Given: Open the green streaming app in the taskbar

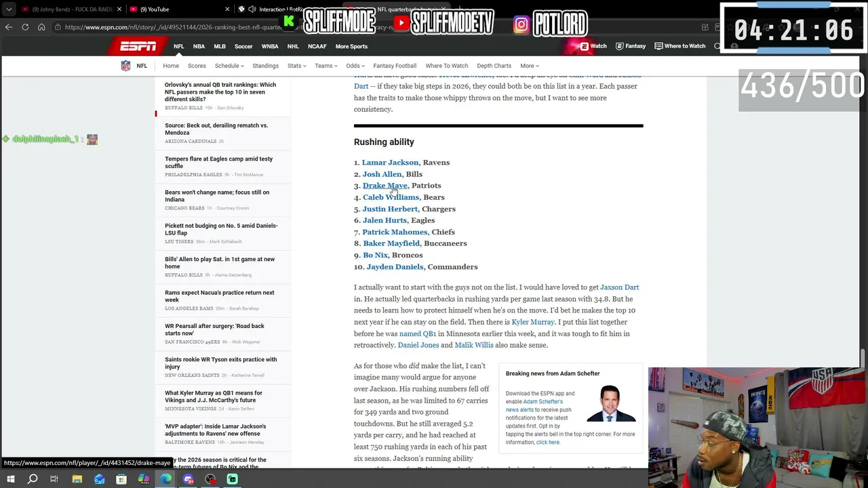Looking at the screenshot, I should click(x=232, y=479).
